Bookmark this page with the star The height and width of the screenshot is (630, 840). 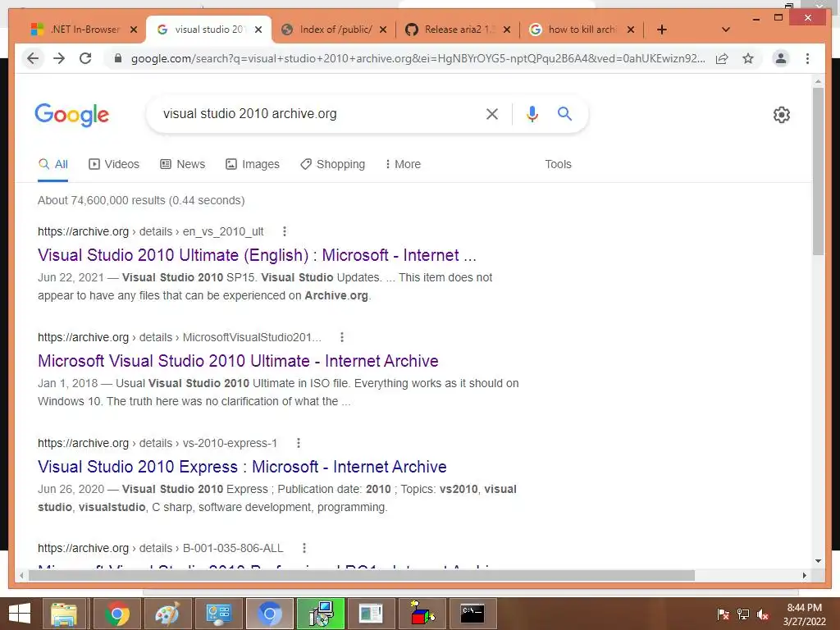tap(748, 58)
